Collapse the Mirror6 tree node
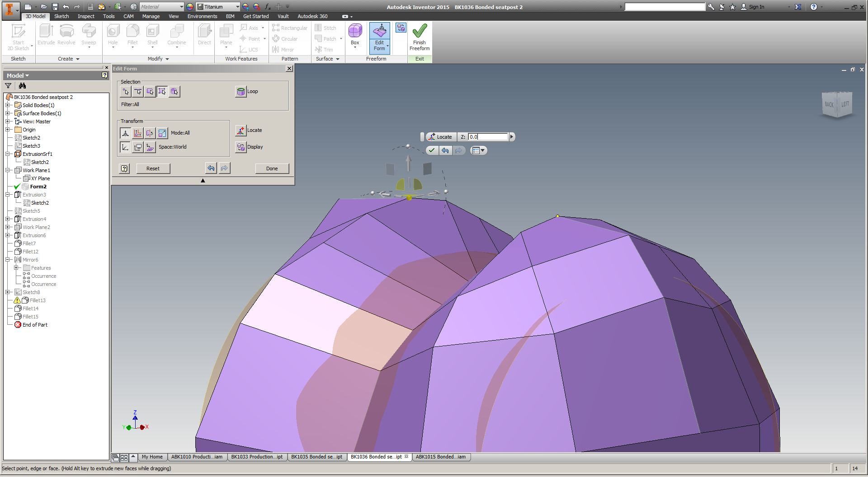This screenshot has width=868, height=477. point(8,260)
